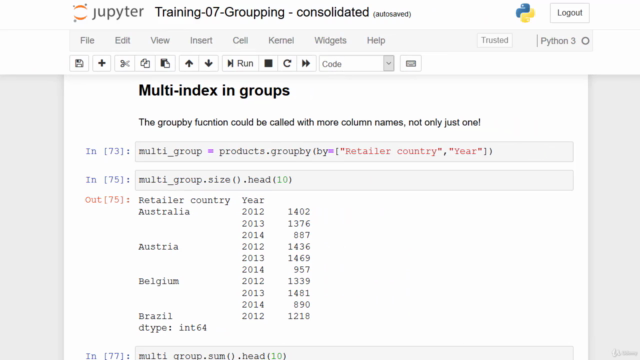Image resolution: width=640 pixels, height=360 pixels.
Task: Click the value 1469 in output
Action: click(x=299, y=258)
